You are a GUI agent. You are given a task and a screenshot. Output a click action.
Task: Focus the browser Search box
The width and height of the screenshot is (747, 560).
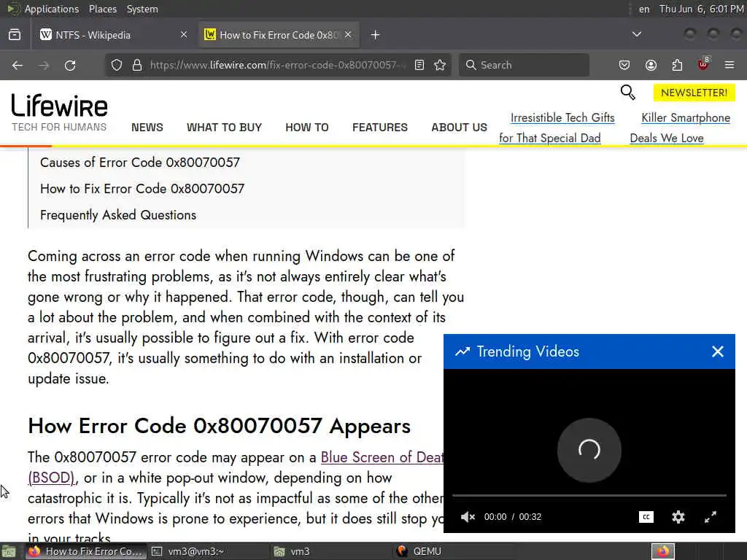click(524, 65)
